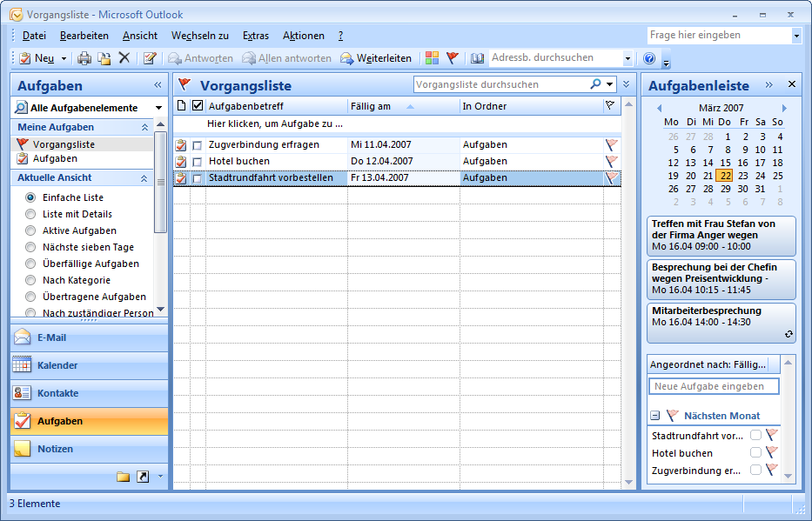
Task: Collapse the Meine Aufgaben section
Action: [x=145, y=127]
